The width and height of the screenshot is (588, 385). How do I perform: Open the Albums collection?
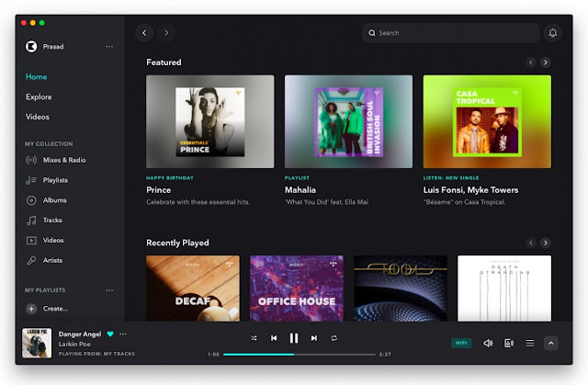55,200
